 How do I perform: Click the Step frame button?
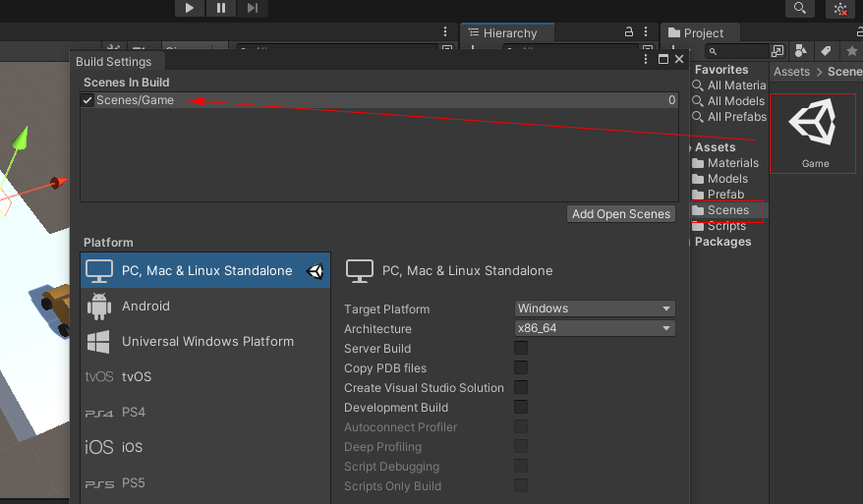[x=252, y=8]
